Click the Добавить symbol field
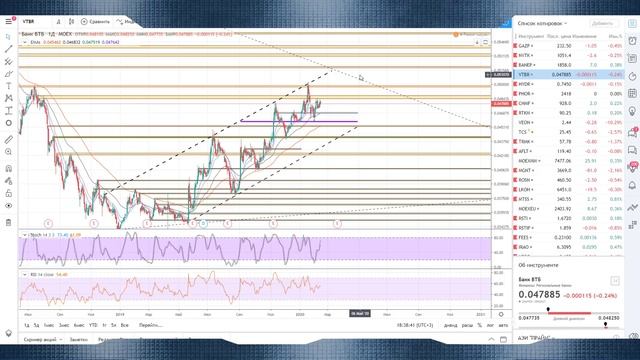Viewport: 640px width, 360px height. tap(603, 23)
